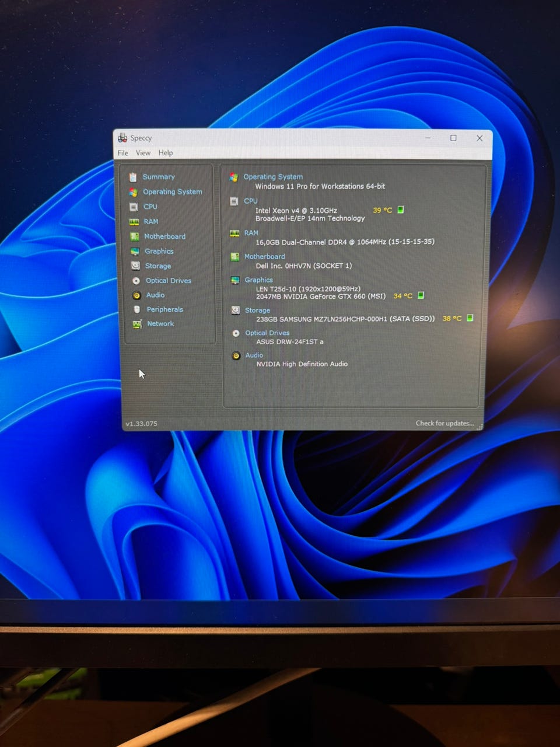This screenshot has height=747, width=560.
Task: Select Storage in the sidebar list
Action: 158,266
